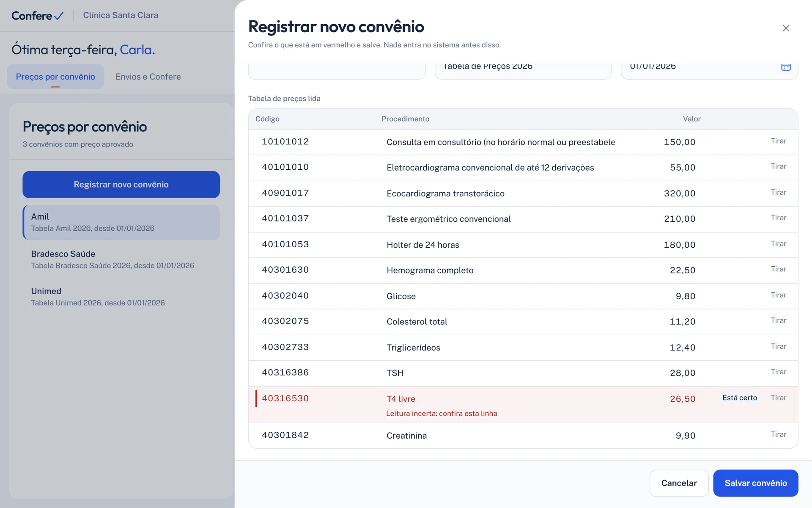
Task: Switch to Preços por convênio tab
Action: coord(55,77)
